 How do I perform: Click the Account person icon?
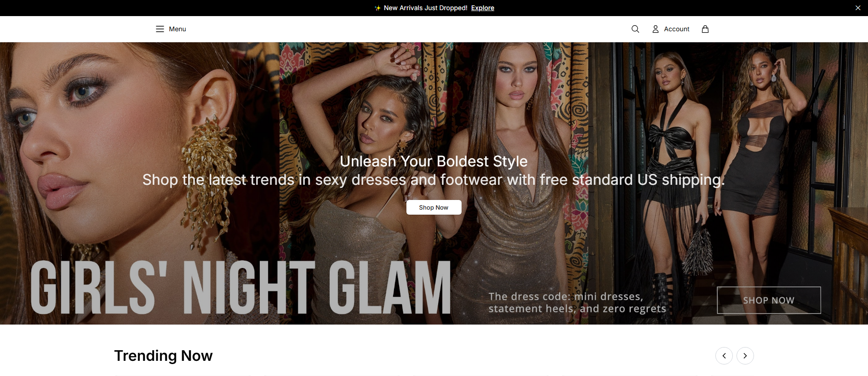[x=656, y=29]
